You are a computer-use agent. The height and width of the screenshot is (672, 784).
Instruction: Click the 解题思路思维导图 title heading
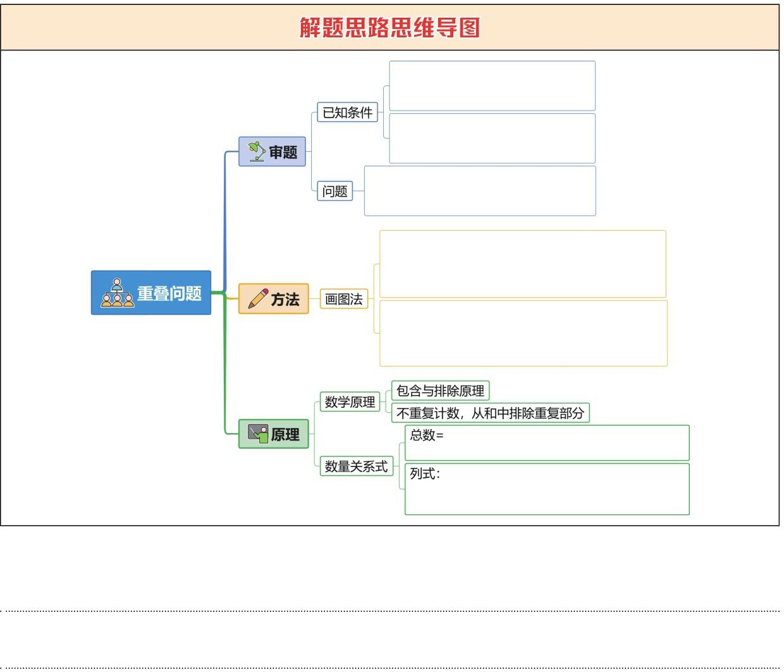click(x=389, y=28)
